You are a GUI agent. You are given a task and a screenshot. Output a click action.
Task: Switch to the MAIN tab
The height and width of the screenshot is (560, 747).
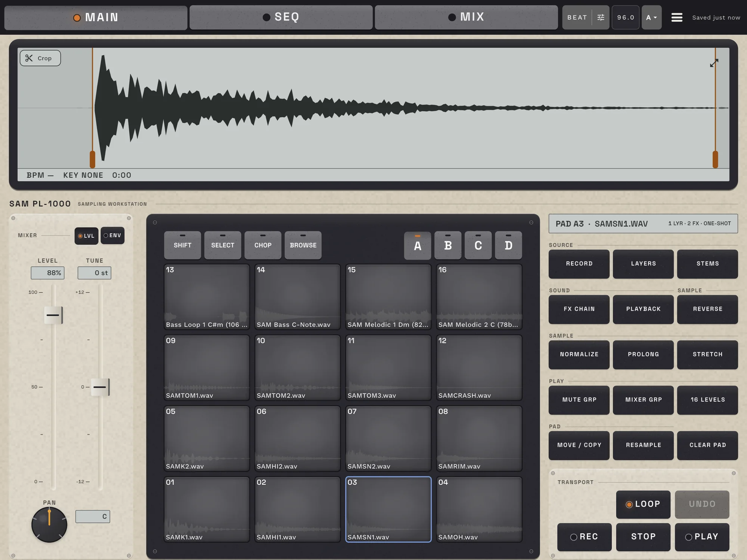[96, 18]
